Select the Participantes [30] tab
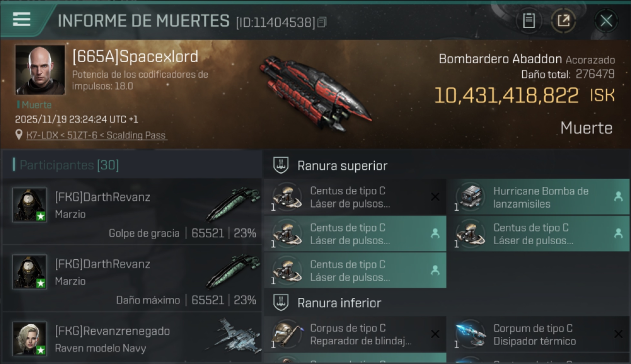Screen dimensions: 631x364 pos(69,165)
